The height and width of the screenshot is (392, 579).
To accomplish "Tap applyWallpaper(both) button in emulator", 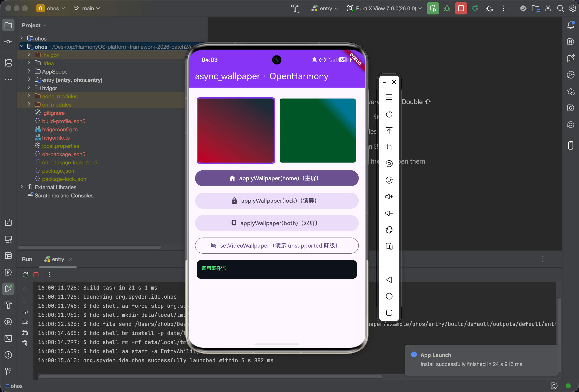I will coord(277,223).
